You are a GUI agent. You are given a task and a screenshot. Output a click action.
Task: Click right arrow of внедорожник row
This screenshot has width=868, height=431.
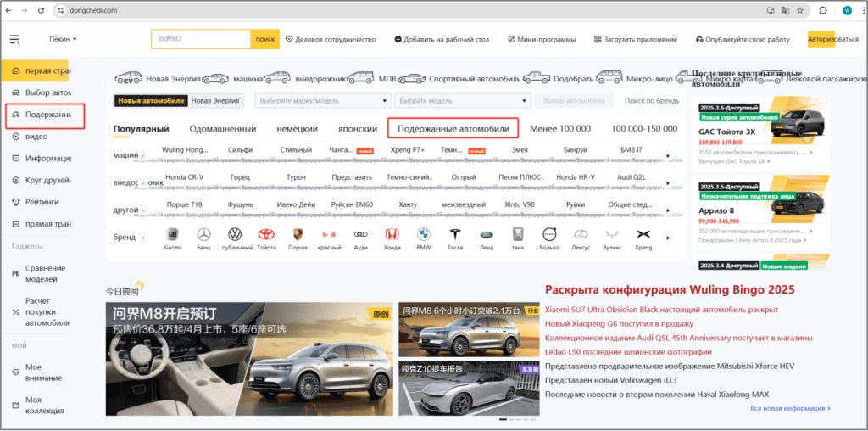(x=667, y=182)
